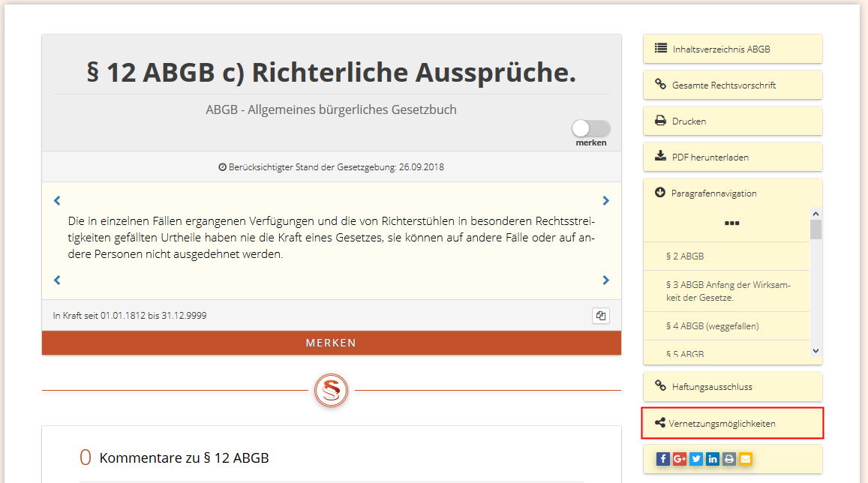Share the page on Facebook

click(663, 459)
